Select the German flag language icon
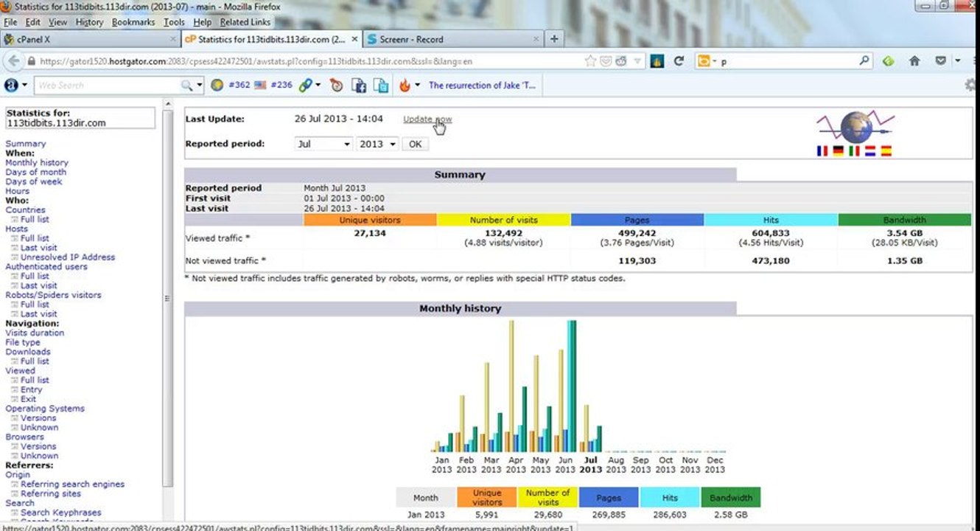Screen dimensions: 980x531 pyautogui.click(x=839, y=150)
